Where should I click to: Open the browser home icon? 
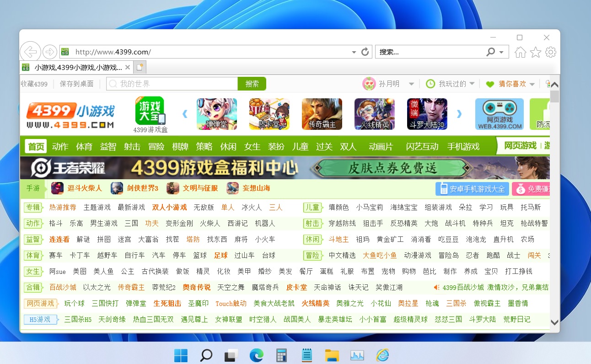click(x=521, y=52)
